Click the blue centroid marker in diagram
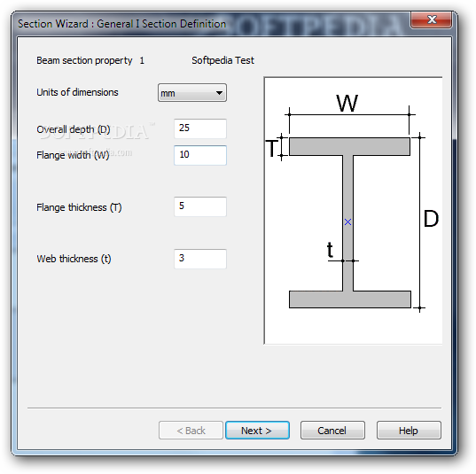The height and width of the screenshot is (474, 476). (347, 221)
